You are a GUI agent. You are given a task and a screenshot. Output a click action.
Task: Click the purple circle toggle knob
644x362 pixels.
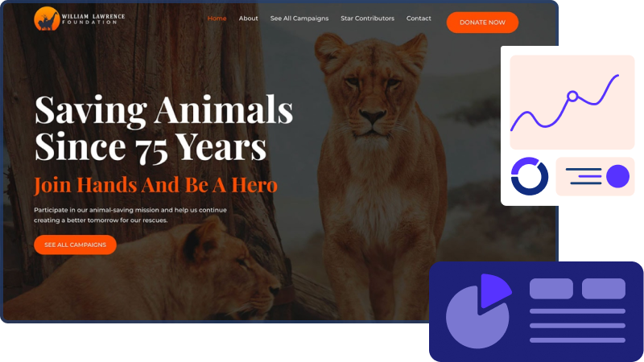click(617, 176)
